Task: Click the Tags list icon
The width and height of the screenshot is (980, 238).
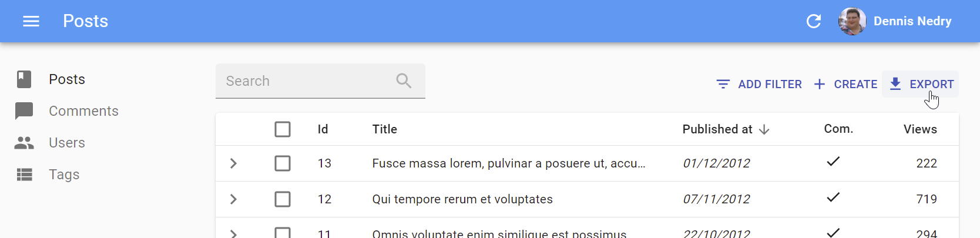Action: tap(24, 175)
